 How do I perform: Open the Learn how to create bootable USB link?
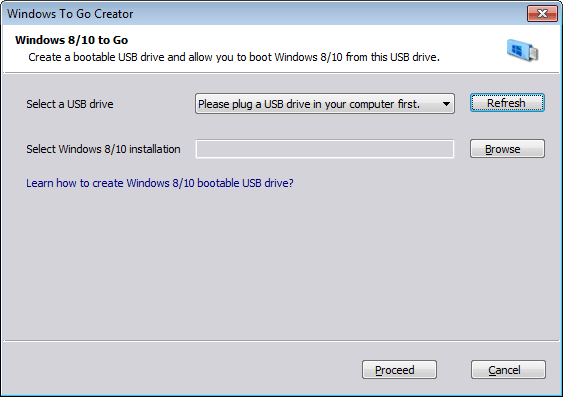click(x=160, y=183)
